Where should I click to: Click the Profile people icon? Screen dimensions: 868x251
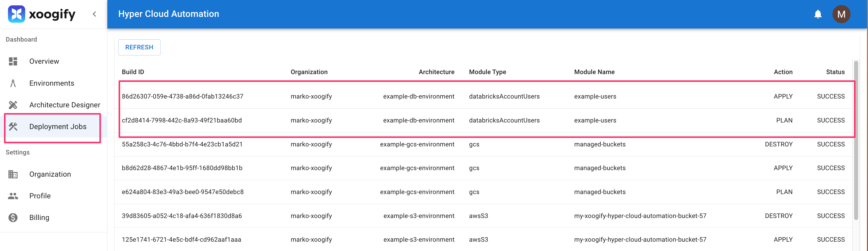click(13, 196)
